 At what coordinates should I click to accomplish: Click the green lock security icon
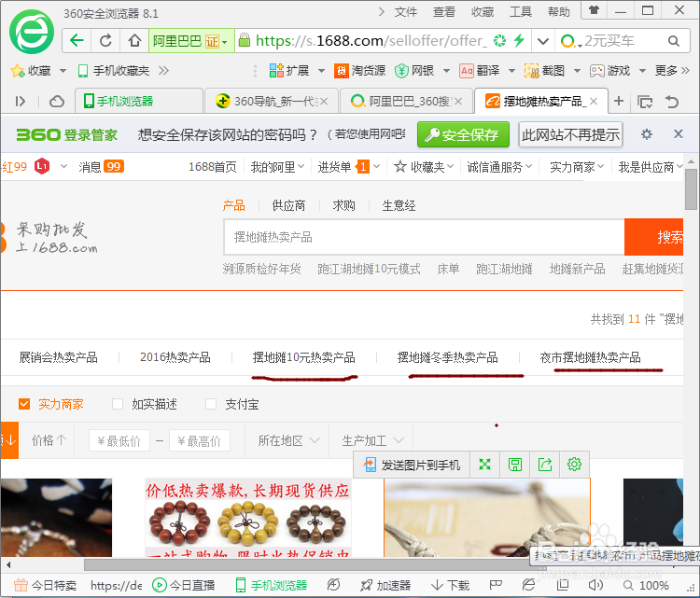coord(244,40)
